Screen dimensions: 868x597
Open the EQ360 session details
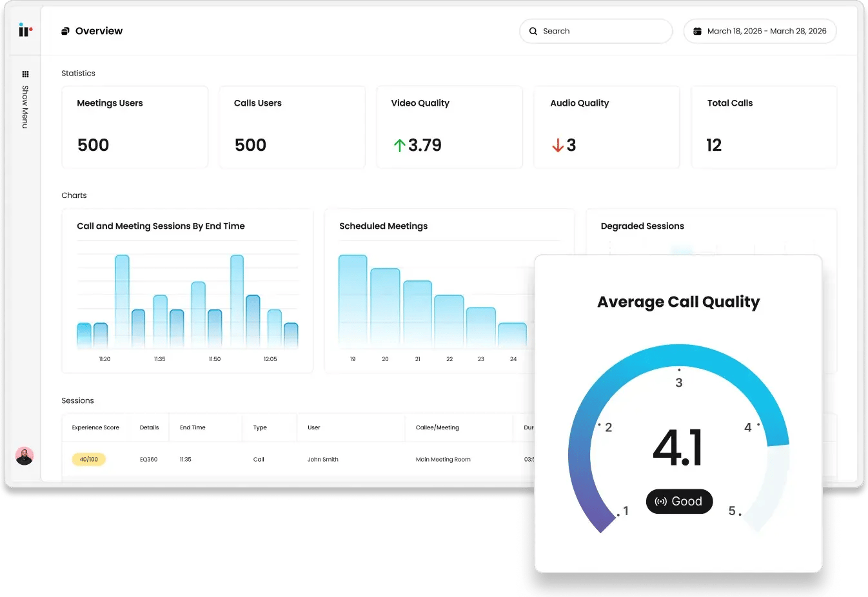[x=149, y=459]
